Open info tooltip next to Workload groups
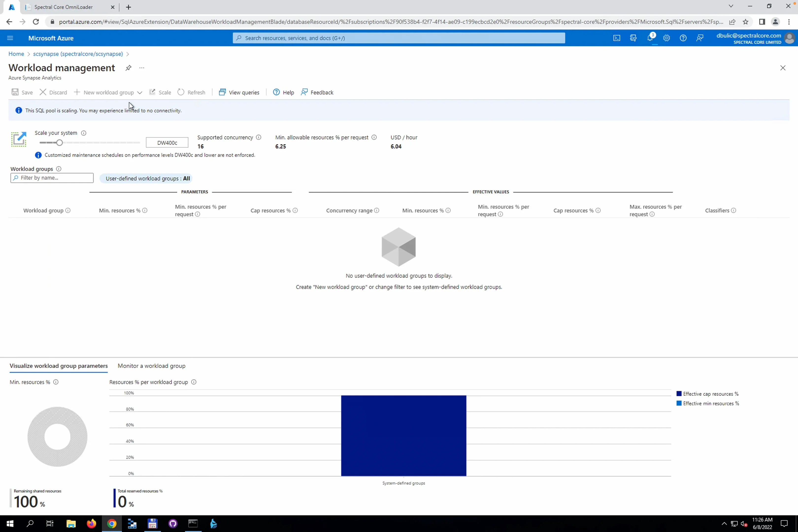The image size is (798, 532). click(58, 169)
